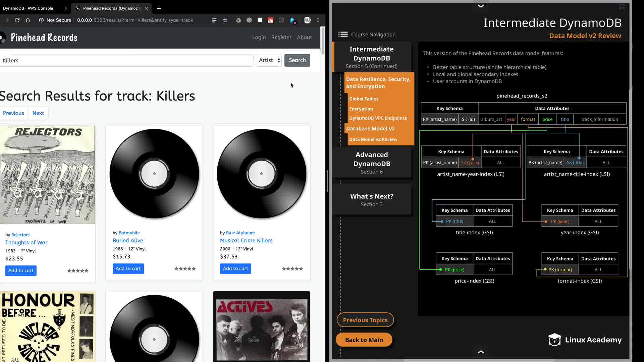The image size is (644, 362).
Task: Expand the bottom chevron of course panel
Action: 481,352
